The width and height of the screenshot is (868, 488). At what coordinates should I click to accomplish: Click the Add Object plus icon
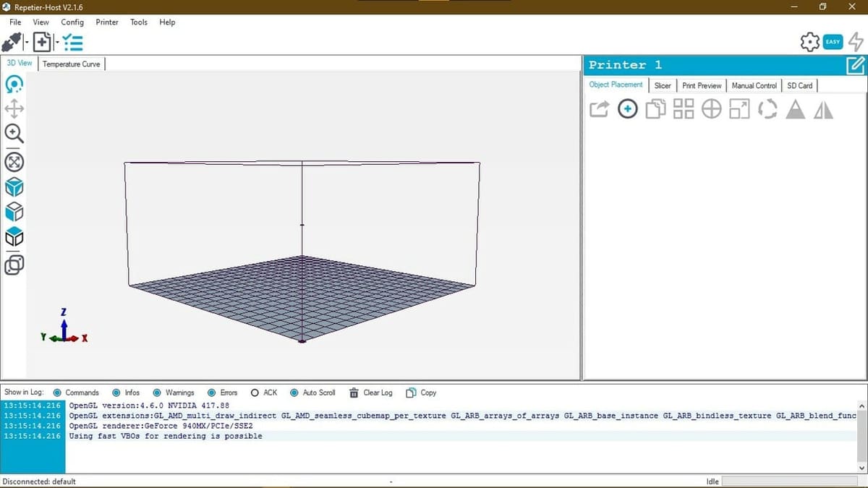(628, 109)
